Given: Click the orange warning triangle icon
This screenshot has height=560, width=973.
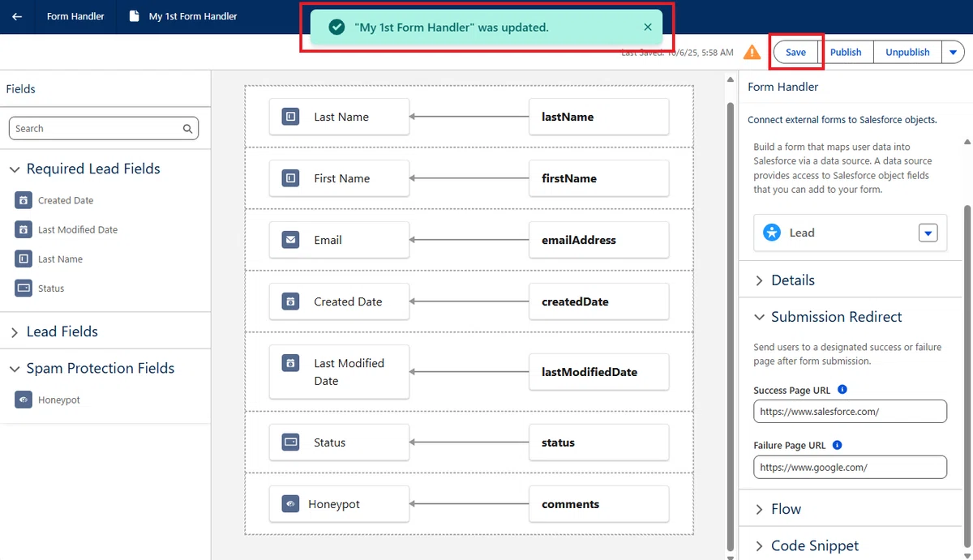Looking at the screenshot, I should click(x=752, y=52).
